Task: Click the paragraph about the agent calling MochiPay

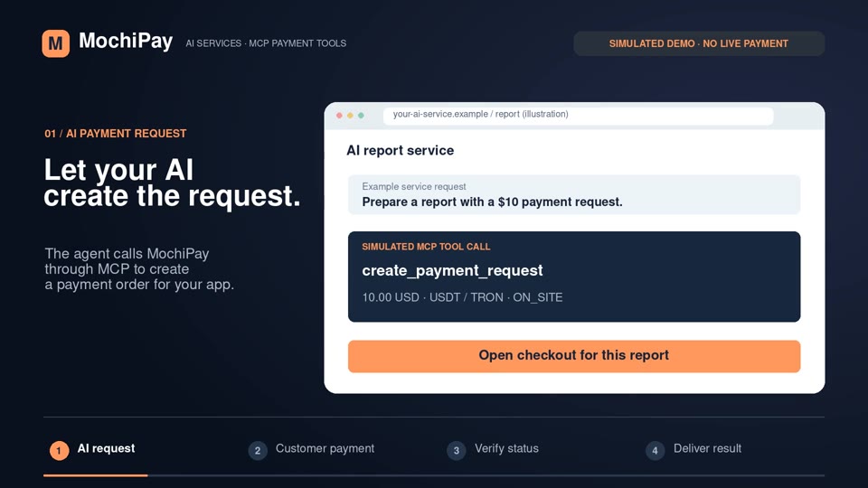Action: (x=139, y=269)
